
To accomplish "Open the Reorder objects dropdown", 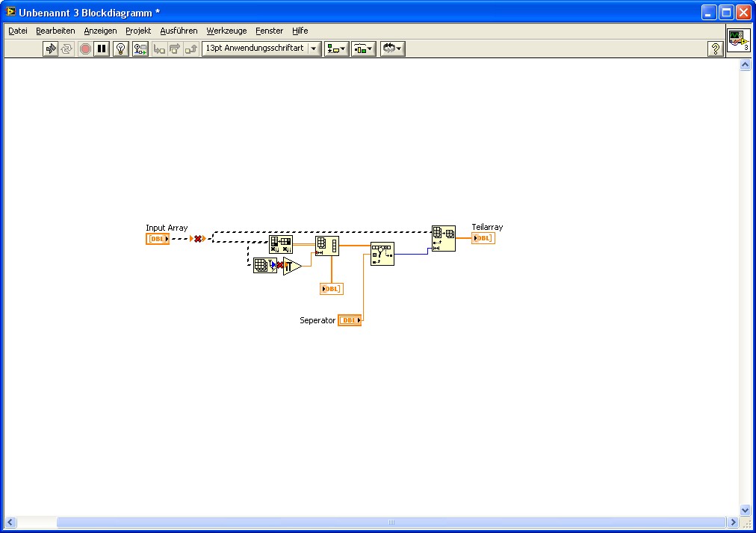I will coord(392,49).
